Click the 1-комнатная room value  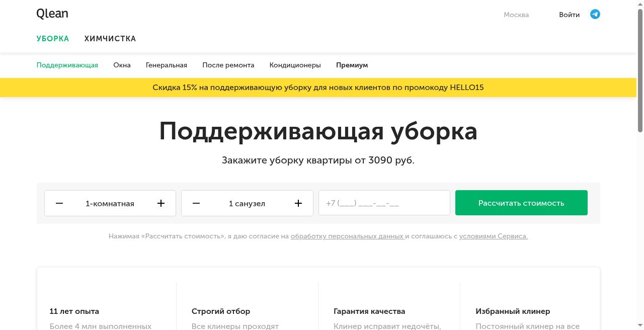point(110,204)
